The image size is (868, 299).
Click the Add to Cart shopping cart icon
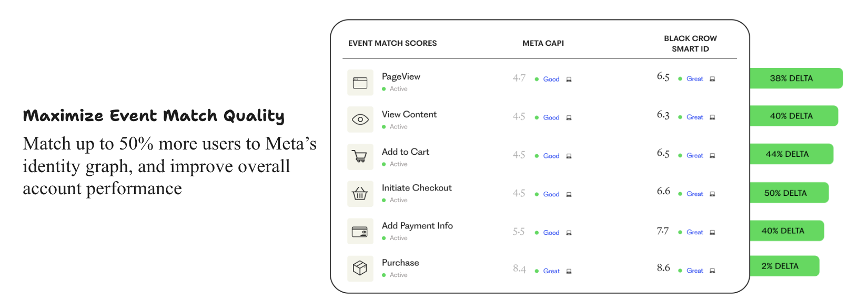(360, 157)
